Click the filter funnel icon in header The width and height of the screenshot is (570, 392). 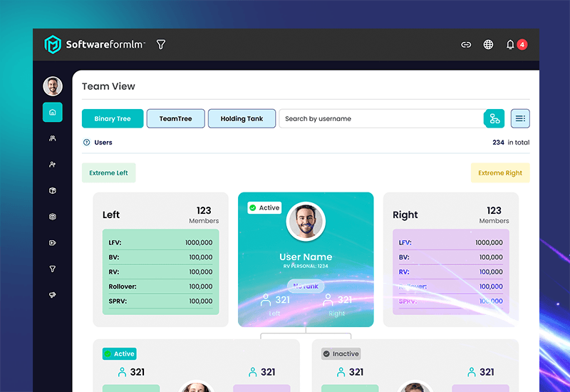[161, 44]
